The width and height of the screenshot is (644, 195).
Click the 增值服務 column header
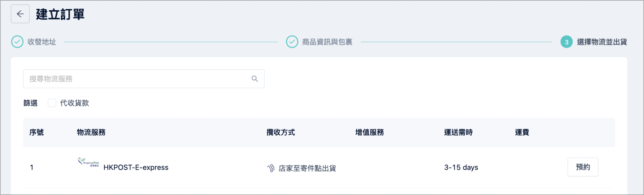(370, 132)
